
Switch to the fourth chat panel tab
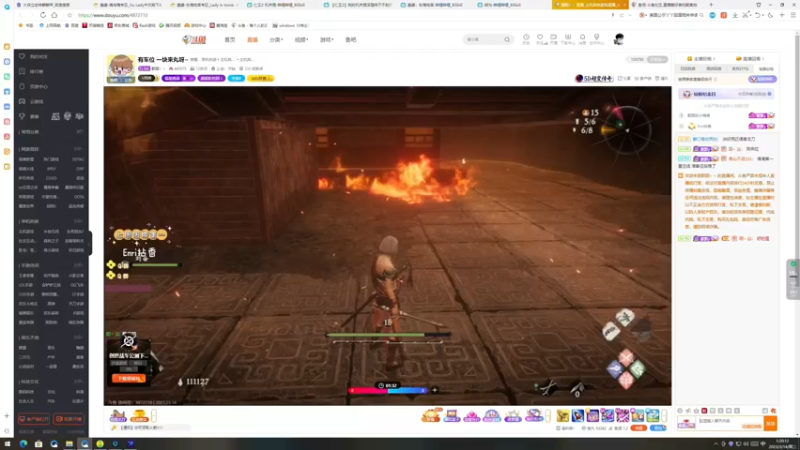click(766, 68)
